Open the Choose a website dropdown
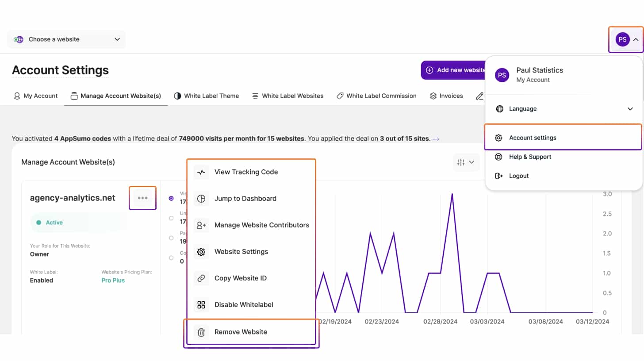The width and height of the screenshot is (644, 361). [x=66, y=39]
